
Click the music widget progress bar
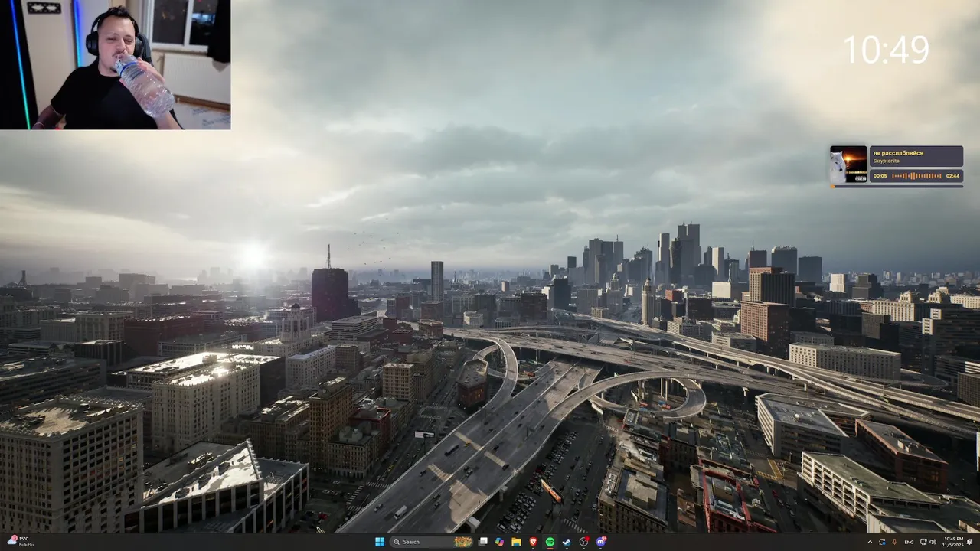pos(897,185)
